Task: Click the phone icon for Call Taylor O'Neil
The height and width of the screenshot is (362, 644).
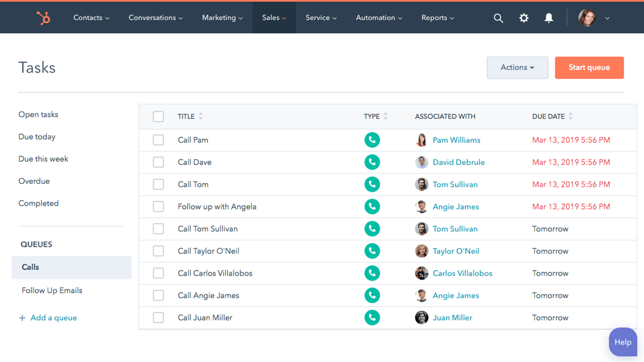Action: pyautogui.click(x=372, y=251)
